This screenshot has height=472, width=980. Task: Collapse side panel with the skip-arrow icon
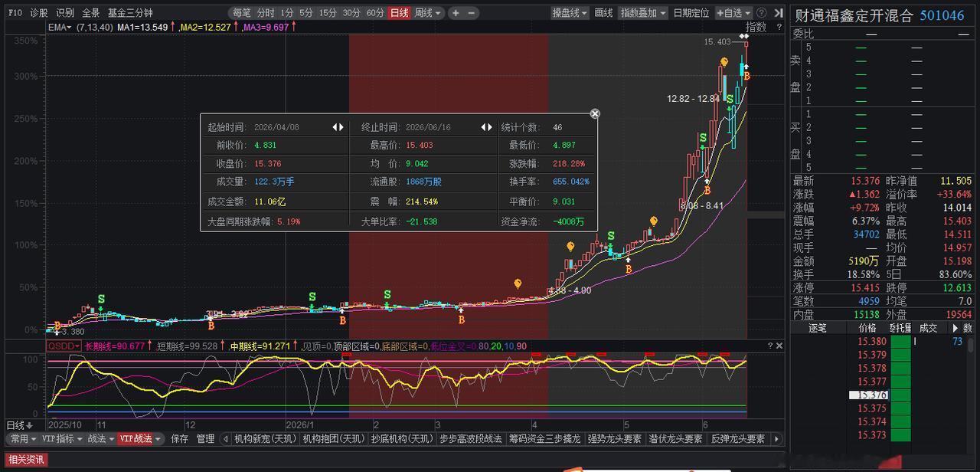[x=777, y=13]
